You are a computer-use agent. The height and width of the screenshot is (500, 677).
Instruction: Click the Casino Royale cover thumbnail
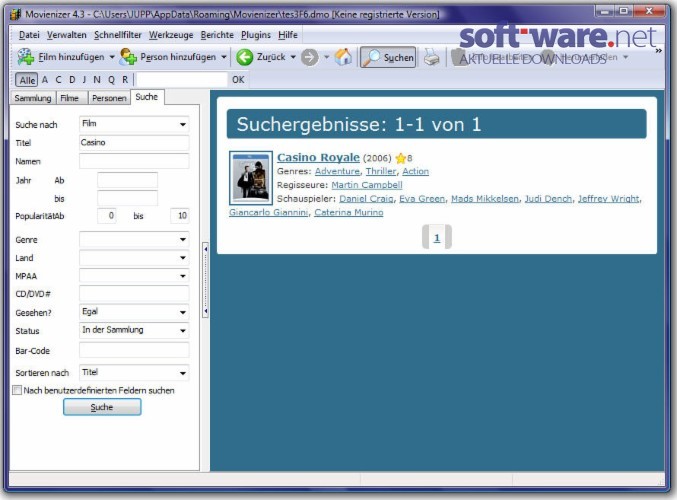251,177
